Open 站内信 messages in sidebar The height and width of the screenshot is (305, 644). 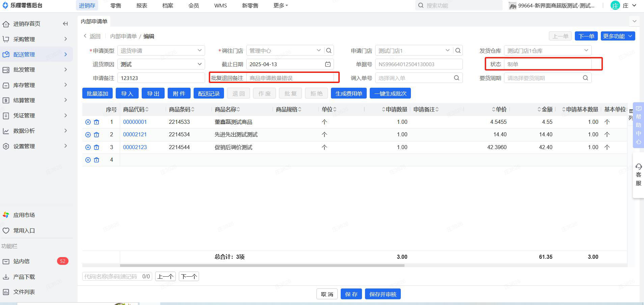[21, 261]
